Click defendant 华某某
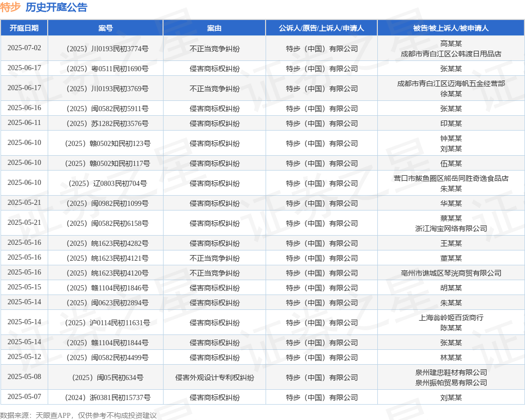The image size is (525, 420). 451,203
